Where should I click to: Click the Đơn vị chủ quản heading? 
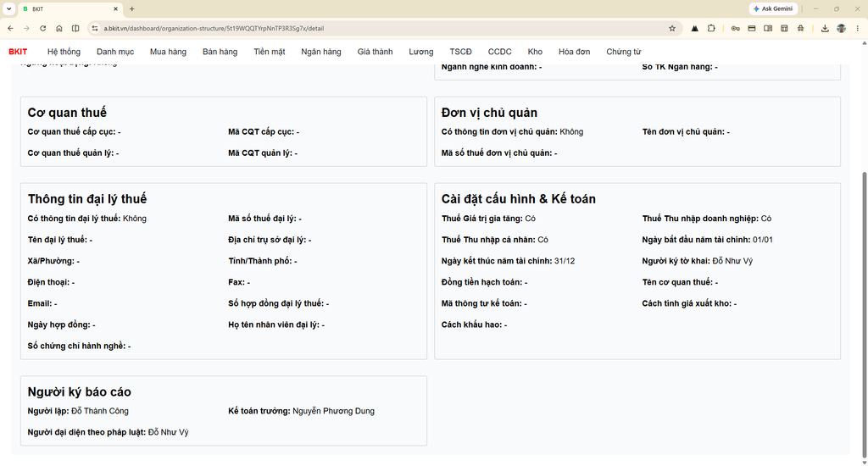489,113
